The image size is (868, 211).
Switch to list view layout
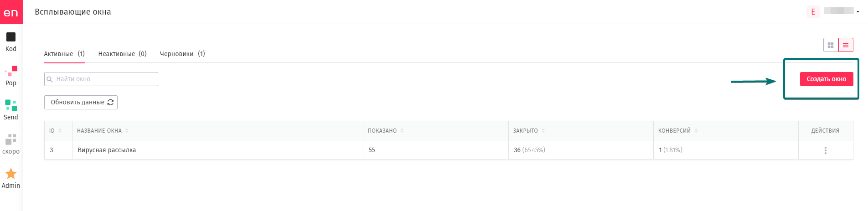click(846, 45)
